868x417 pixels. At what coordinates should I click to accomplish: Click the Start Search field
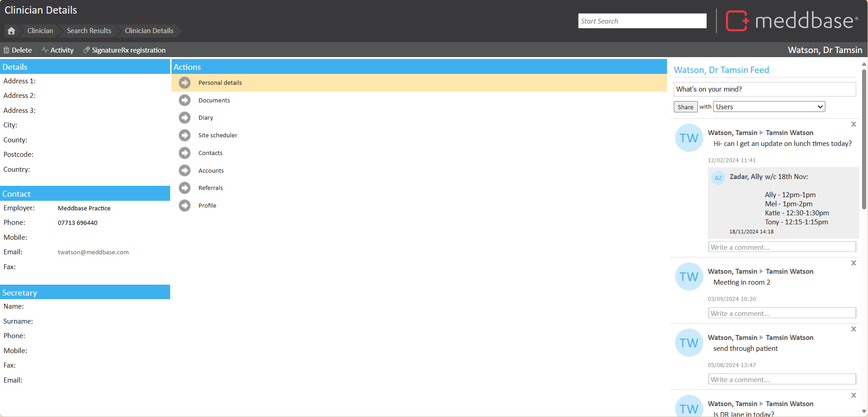point(642,21)
